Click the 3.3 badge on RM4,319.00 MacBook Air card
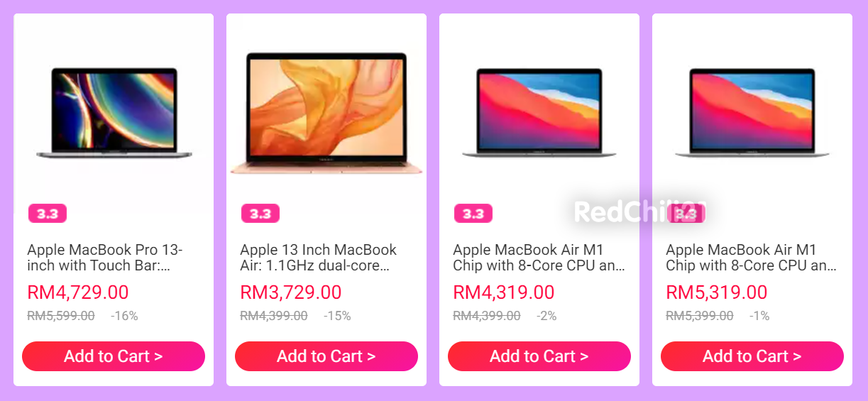The width and height of the screenshot is (868, 401). point(473,214)
